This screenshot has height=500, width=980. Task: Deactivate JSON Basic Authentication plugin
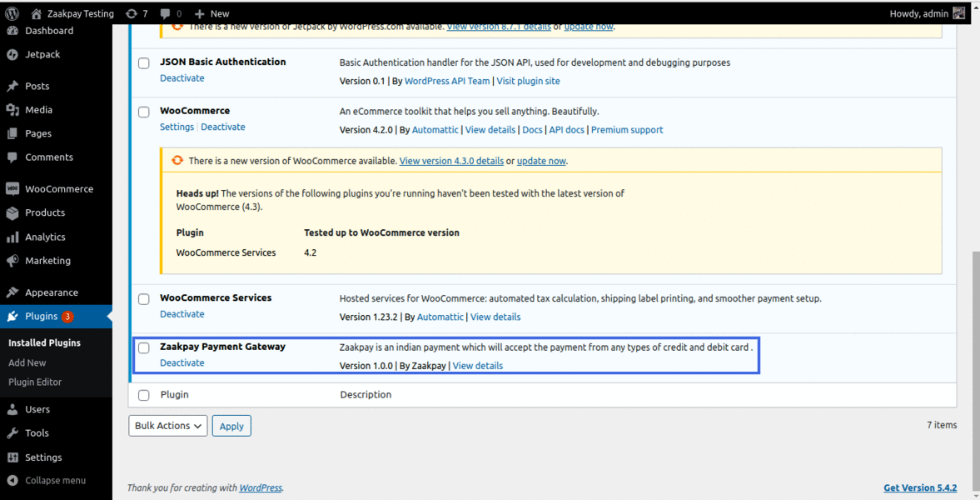182,78
